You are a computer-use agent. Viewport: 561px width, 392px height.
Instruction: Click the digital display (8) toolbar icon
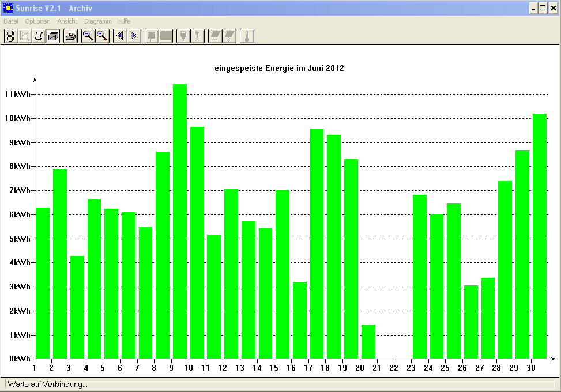pyautogui.click(x=11, y=36)
